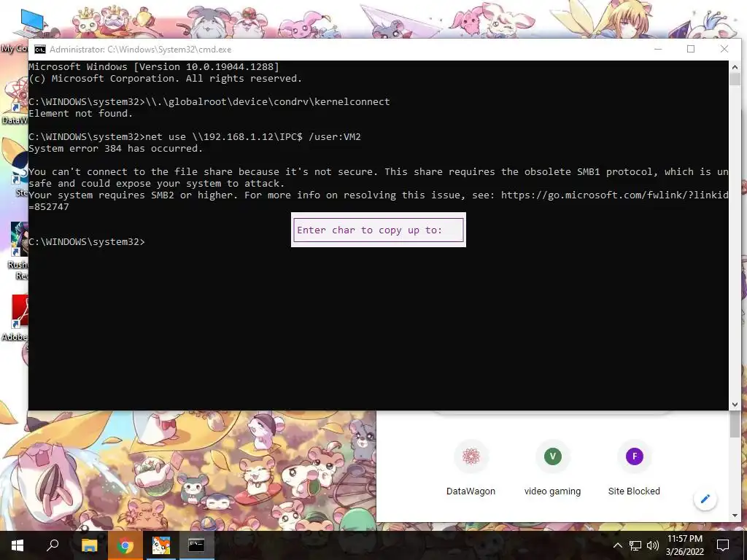The image size is (747, 560).
Task: Show hidden system tray icons
Action: click(617, 545)
